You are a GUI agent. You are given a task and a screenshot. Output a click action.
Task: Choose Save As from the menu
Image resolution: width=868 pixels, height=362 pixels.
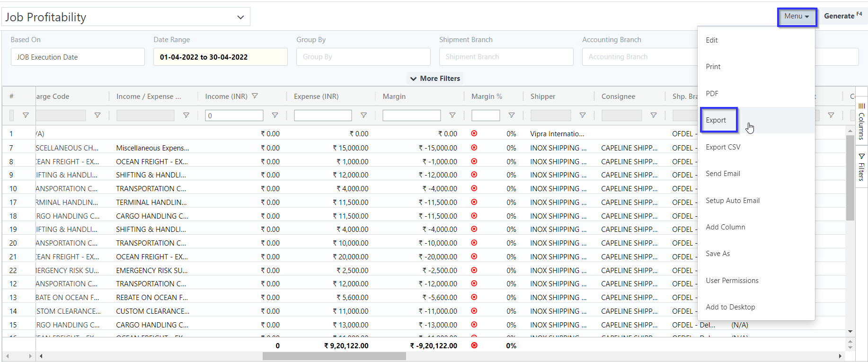[756, 254]
